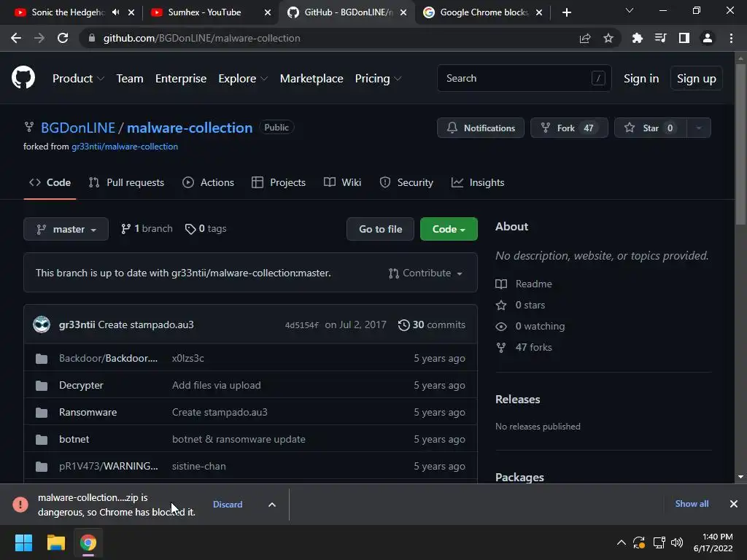
Task: Switch to the Actions tab
Action: 208,183
